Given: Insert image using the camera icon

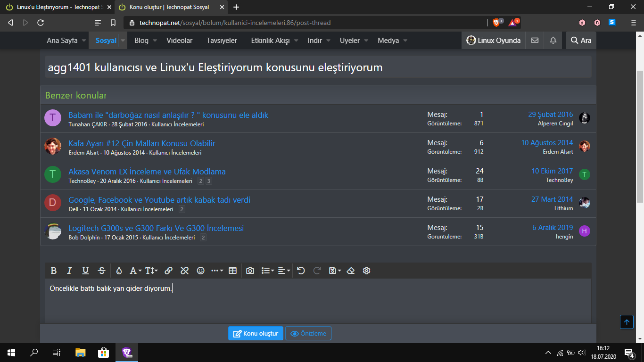Looking at the screenshot, I should coord(250,271).
